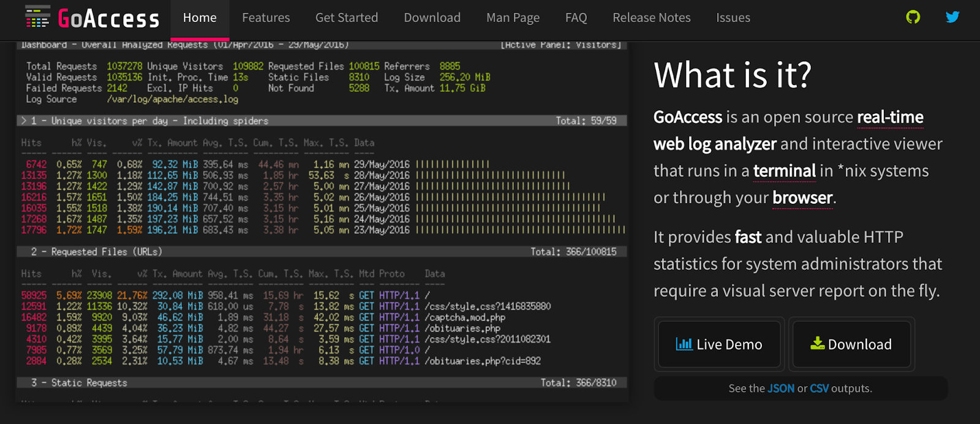Image resolution: width=980 pixels, height=424 pixels.
Task: Click the terminal dashboard screenshot image
Action: [322, 221]
